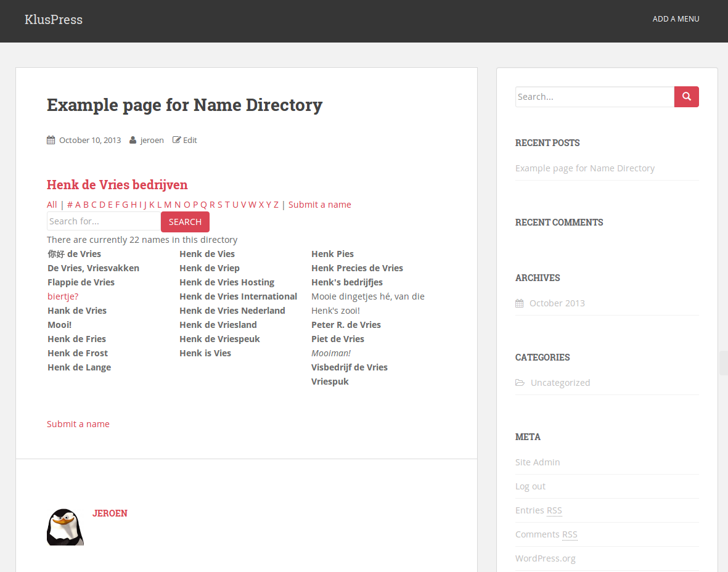728x572 pixels.
Task: Open the Henk de Vries bedrijven heading link
Action: [x=117, y=185]
